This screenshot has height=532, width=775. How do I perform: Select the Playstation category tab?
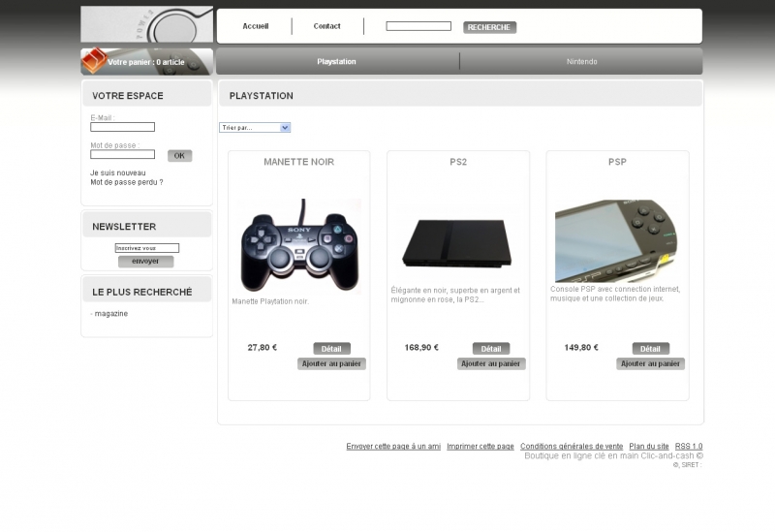pyautogui.click(x=336, y=62)
